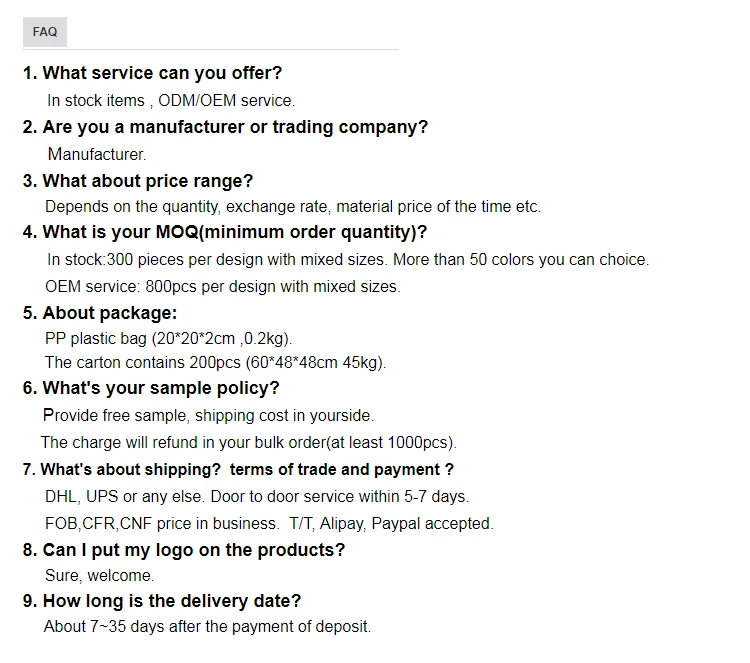The image size is (750, 663).
Task: Click the "Can I put my logo" question
Action: click(x=184, y=549)
